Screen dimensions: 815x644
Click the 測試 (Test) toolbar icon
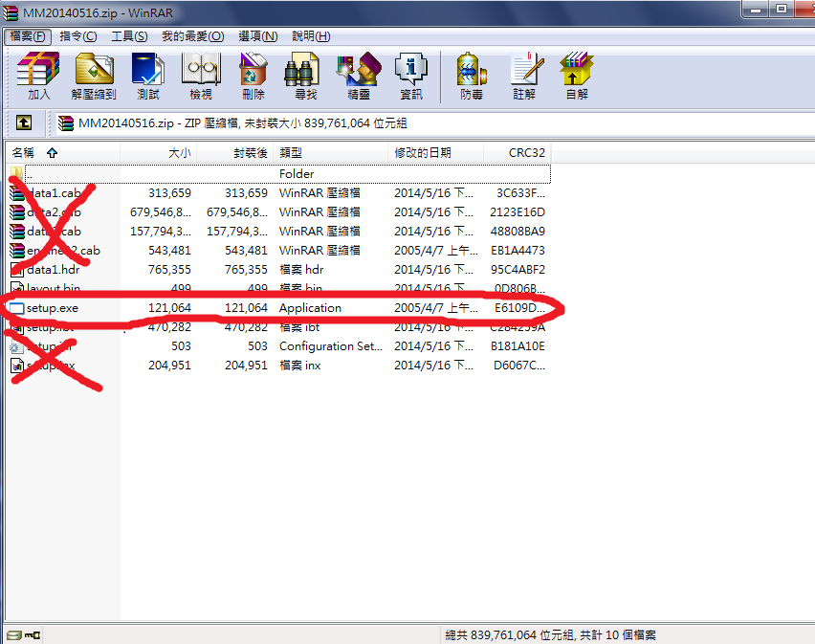(x=148, y=76)
